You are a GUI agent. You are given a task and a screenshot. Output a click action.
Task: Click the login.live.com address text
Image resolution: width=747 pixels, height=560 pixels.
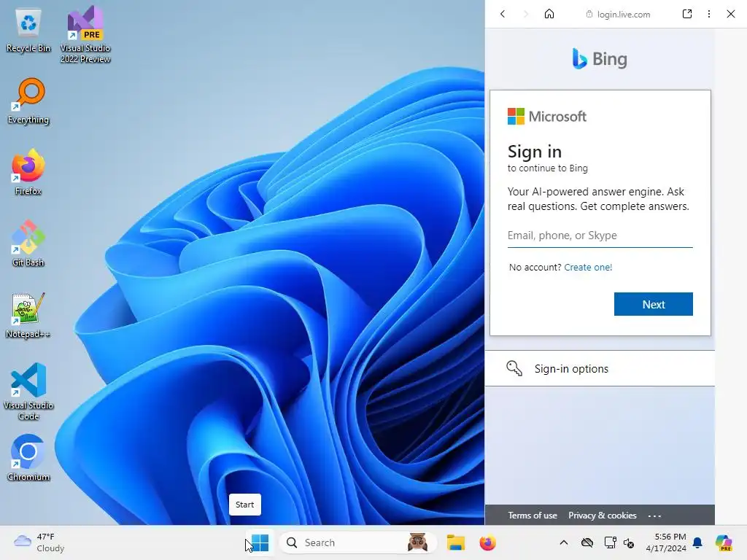coord(623,15)
